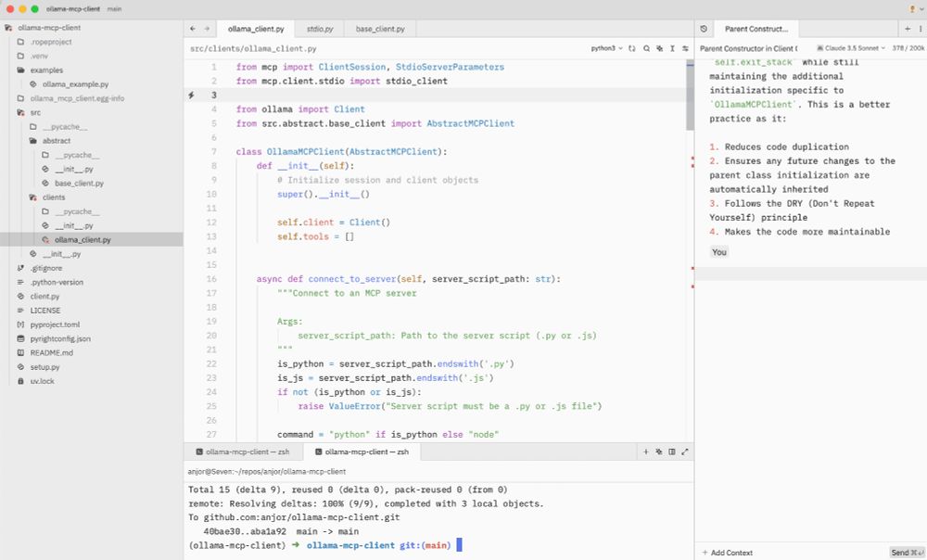927x560 pixels.
Task: Click the editor vertical scrollbar thumb
Action: pyautogui.click(x=690, y=95)
